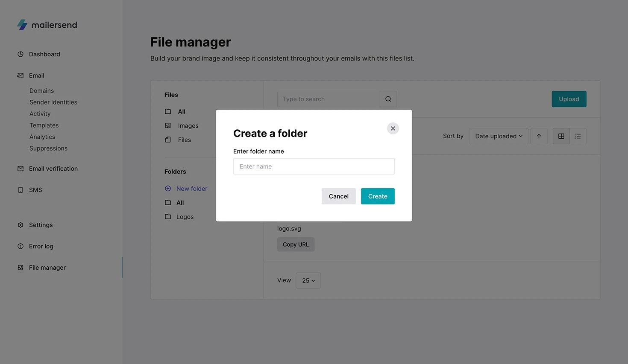Click the mailersend logo

point(47,25)
